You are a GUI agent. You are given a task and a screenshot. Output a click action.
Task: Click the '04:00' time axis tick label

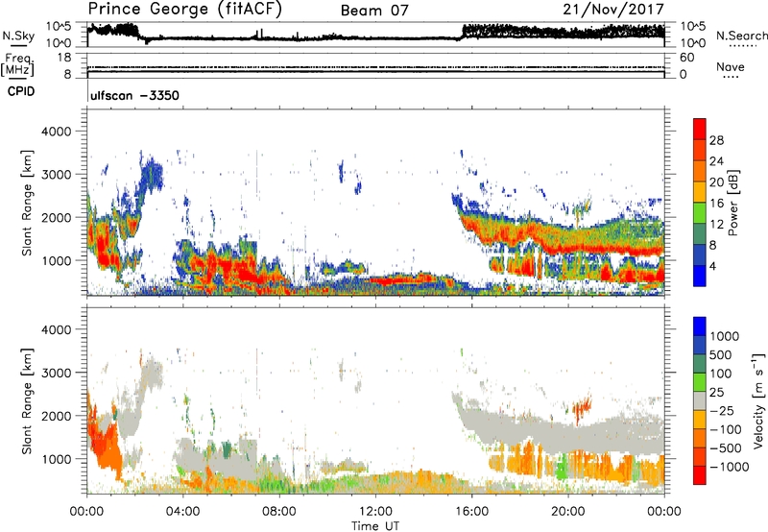point(182,512)
